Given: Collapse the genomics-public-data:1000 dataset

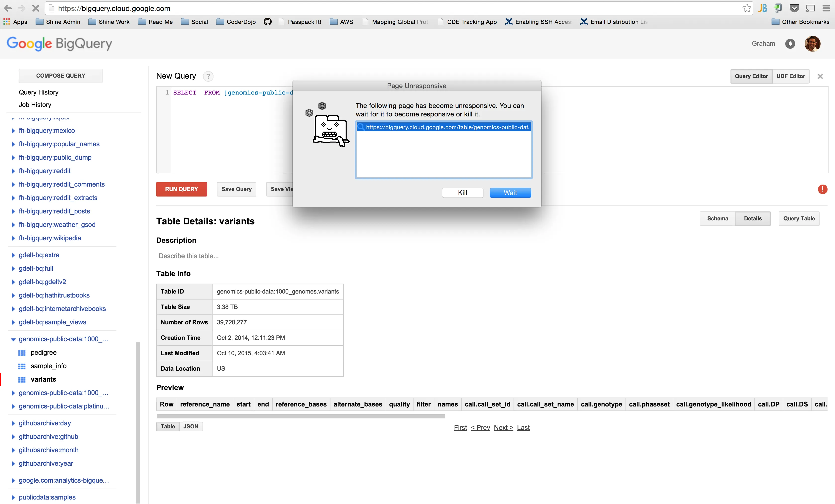Looking at the screenshot, I should [x=13, y=339].
